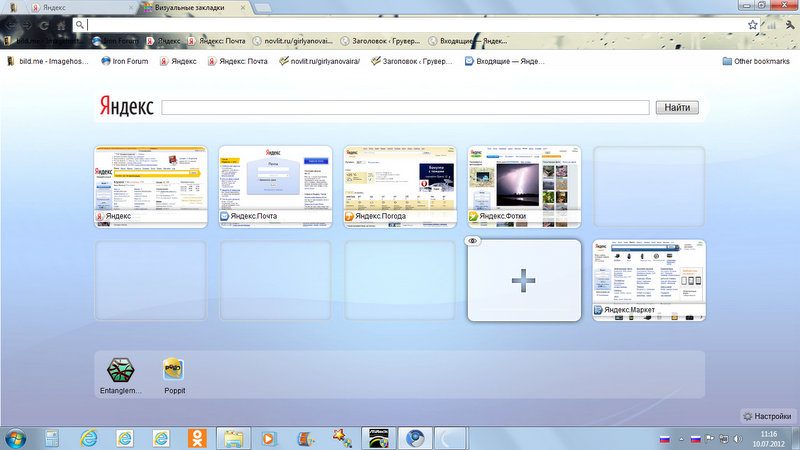Screen dimensions: 800x450
Task: Open the crescent moon taskbar icon
Action: click(450, 438)
